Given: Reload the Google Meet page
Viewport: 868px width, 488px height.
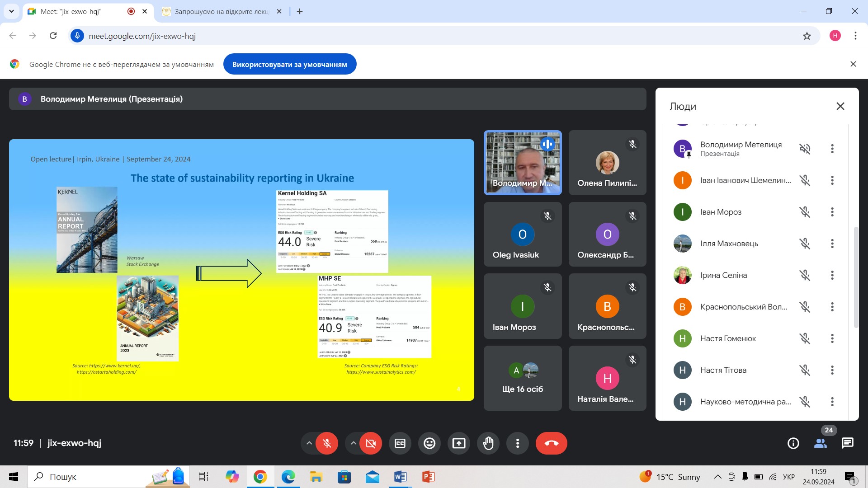Looking at the screenshot, I should (53, 36).
